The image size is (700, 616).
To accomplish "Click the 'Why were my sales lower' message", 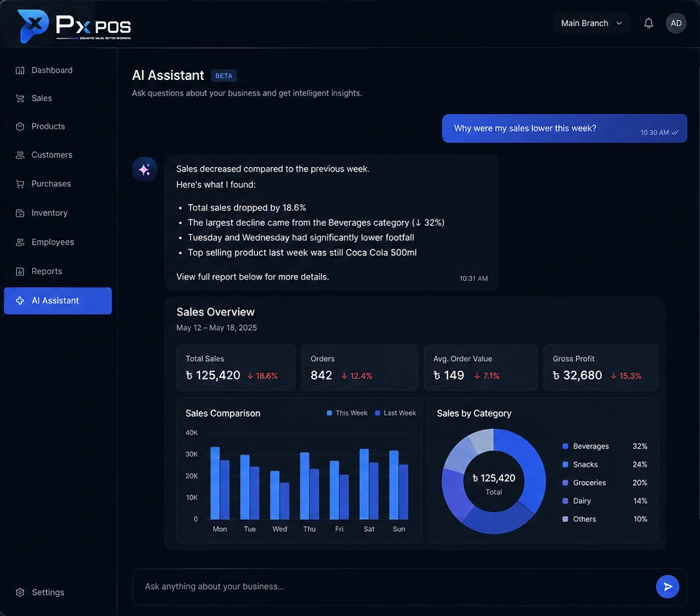I will 564,129.
